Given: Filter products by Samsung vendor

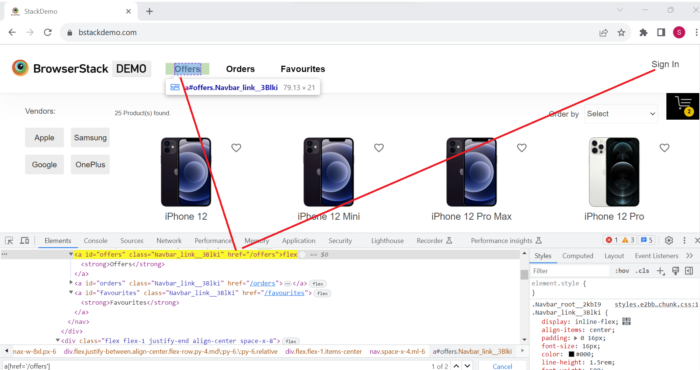Looking at the screenshot, I should point(90,138).
